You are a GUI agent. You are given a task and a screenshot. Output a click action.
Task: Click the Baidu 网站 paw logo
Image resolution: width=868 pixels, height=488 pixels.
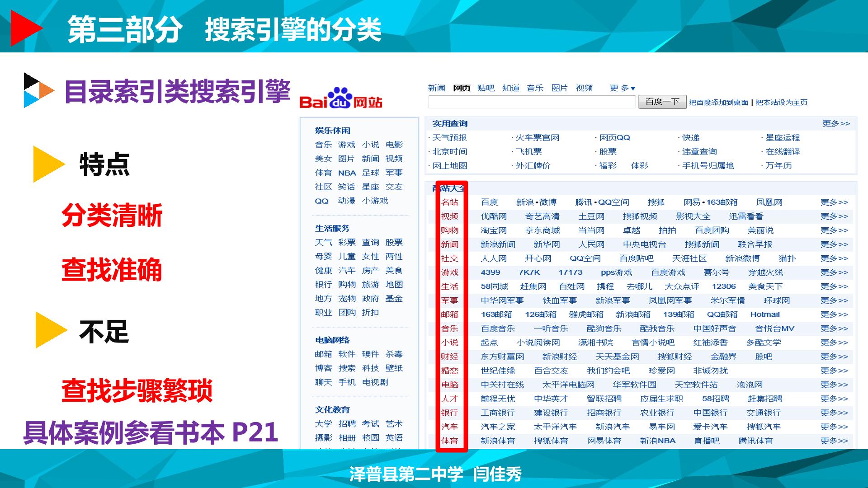(x=341, y=98)
